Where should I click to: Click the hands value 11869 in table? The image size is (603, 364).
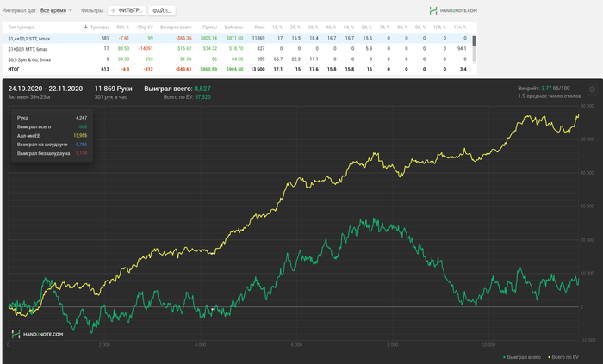click(258, 39)
